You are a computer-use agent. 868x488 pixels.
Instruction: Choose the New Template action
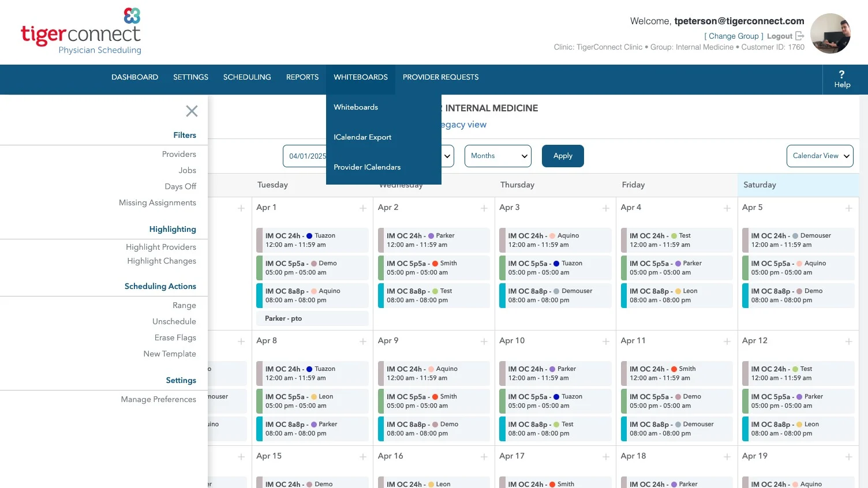pos(170,354)
